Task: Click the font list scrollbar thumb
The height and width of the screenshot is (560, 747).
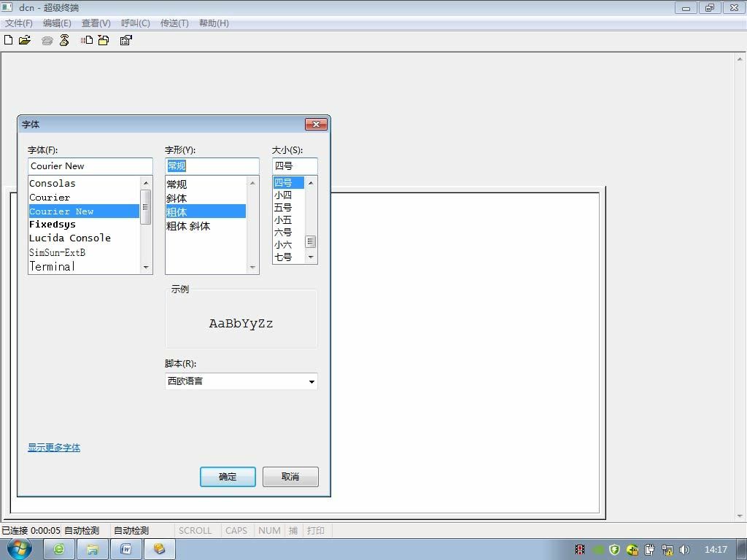Action: tap(146, 206)
